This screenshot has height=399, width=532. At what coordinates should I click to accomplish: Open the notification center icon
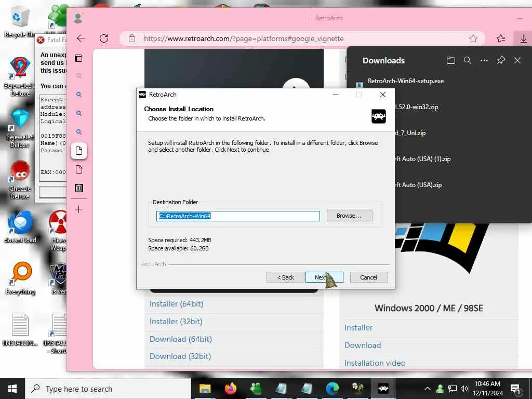[515, 389]
